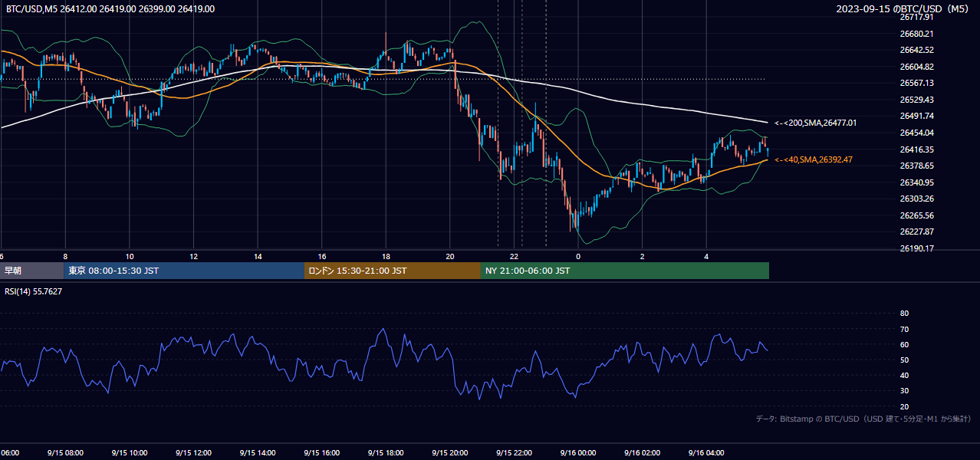Click bottom time label 9/15 08:00

(65, 453)
